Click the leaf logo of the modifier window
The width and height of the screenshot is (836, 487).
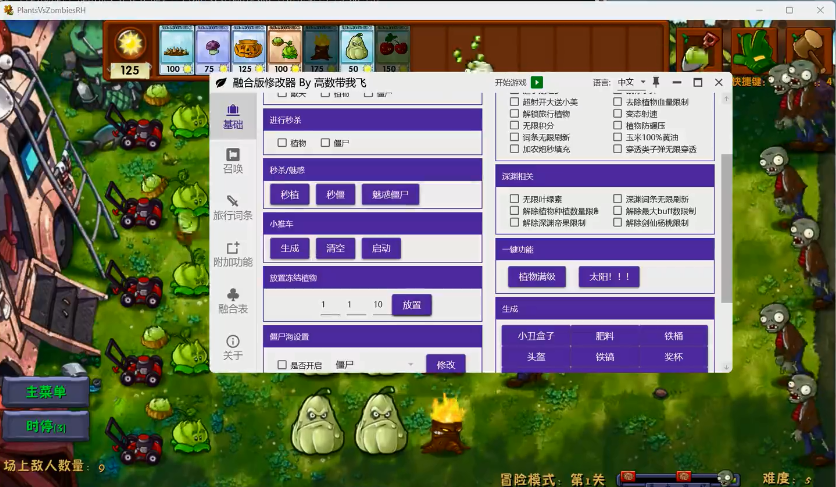pyautogui.click(x=221, y=83)
